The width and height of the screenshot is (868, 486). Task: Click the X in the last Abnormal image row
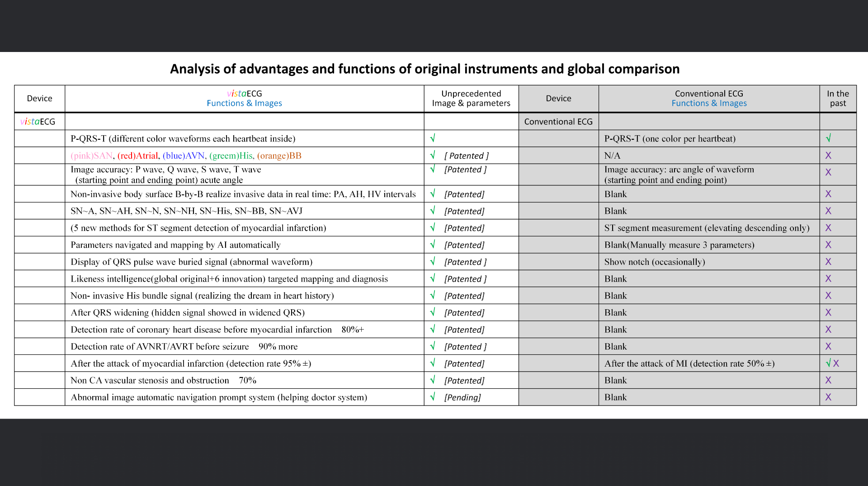(828, 397)
